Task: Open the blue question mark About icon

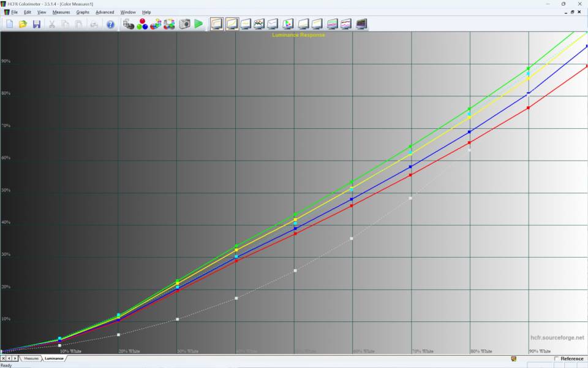Action: tap(110, 24)
